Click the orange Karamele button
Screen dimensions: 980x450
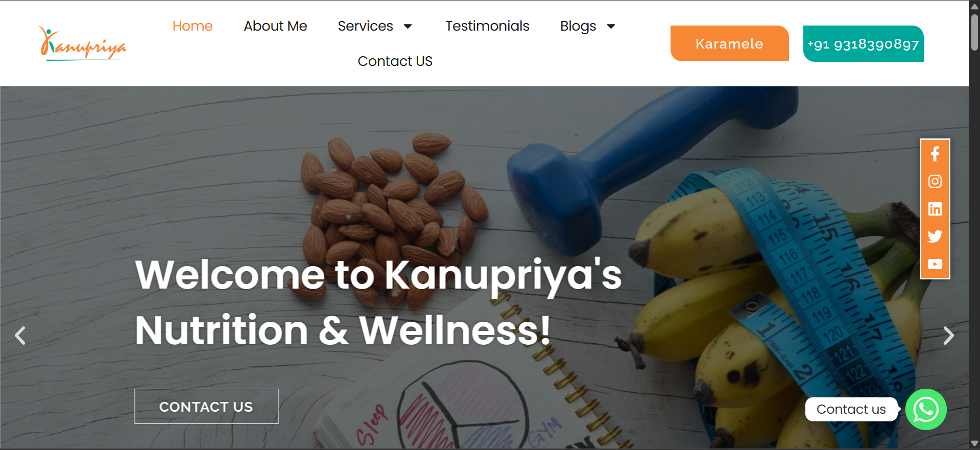[x=729, y=43]
